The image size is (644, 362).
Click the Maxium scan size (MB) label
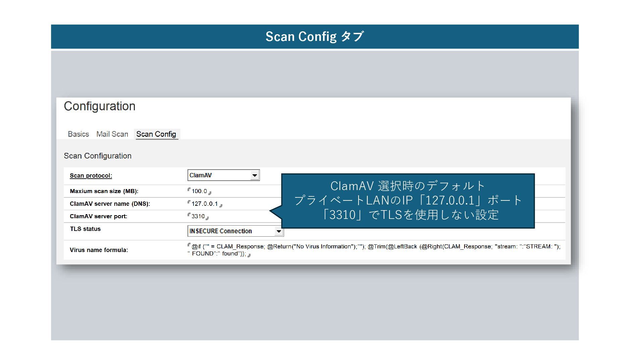coord(104,191)
